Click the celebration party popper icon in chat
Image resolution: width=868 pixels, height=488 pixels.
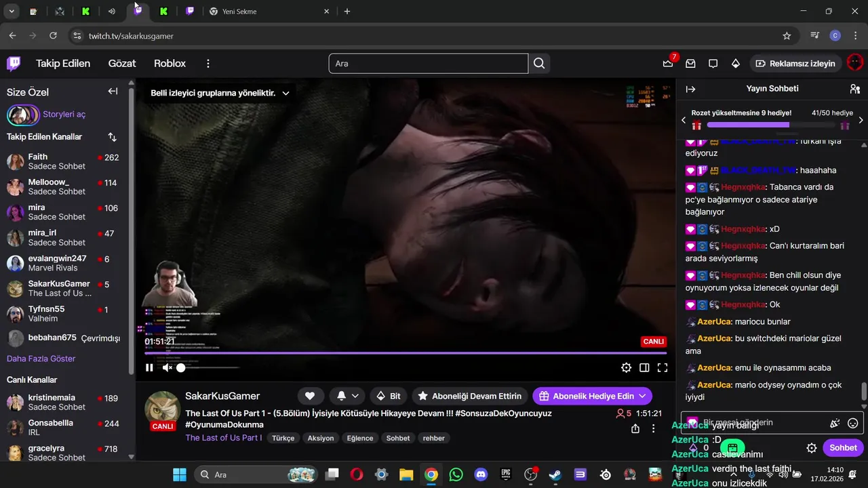click(x=835, y=423)
